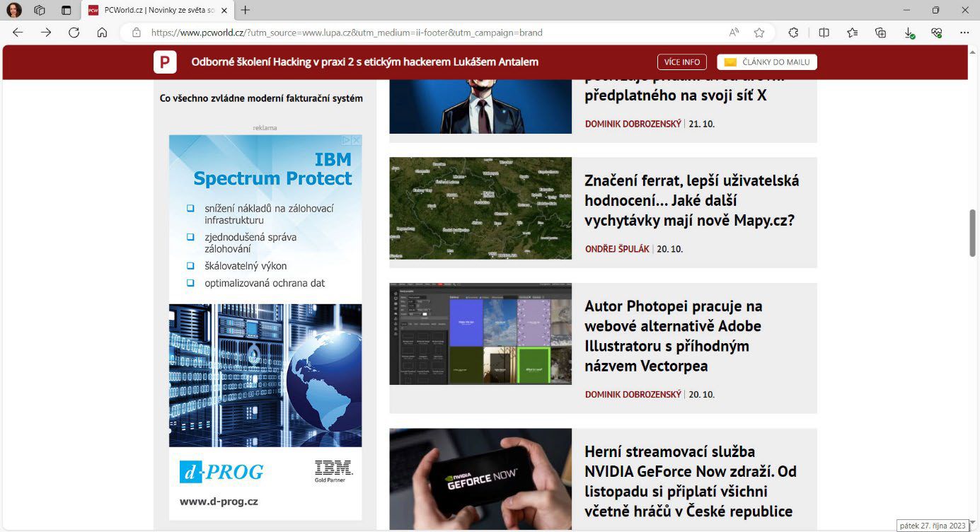Open the tab actions menu icon
The image size is (980, 532).
point(66,10)
